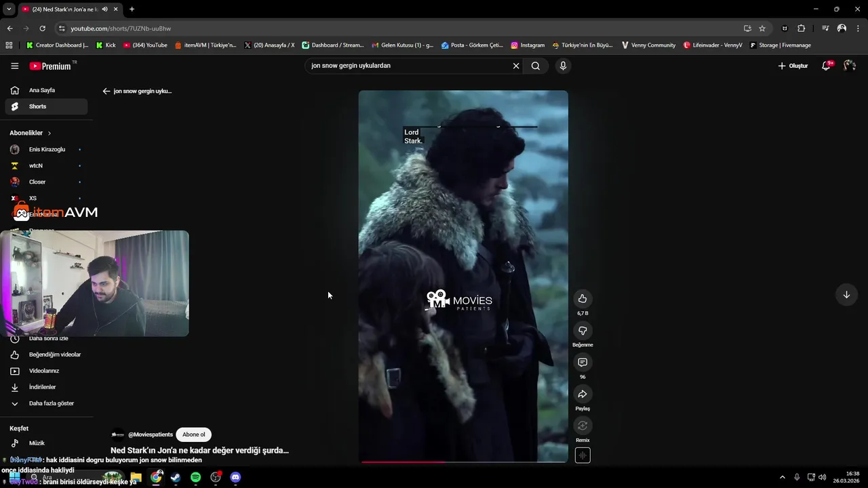
Task: Go to YouTube Premium home logo
Action: click(x=51, y=66)
